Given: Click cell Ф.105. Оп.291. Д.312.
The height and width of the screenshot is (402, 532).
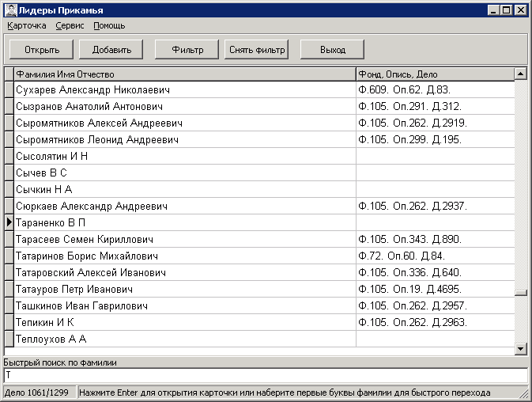Looking at the screenshot, I should (436, 106).
